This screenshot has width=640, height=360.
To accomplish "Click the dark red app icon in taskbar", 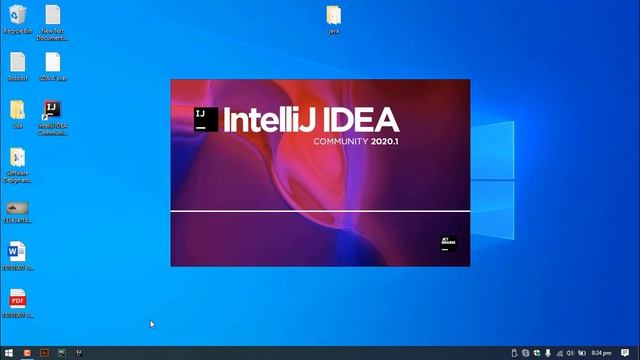I will click(x=44, y=353).
